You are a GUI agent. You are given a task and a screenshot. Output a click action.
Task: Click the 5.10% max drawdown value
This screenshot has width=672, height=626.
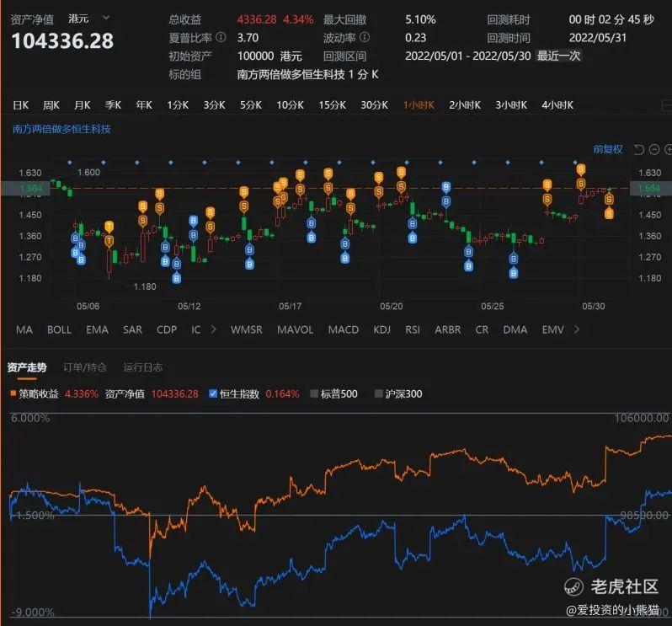[420, 19]
